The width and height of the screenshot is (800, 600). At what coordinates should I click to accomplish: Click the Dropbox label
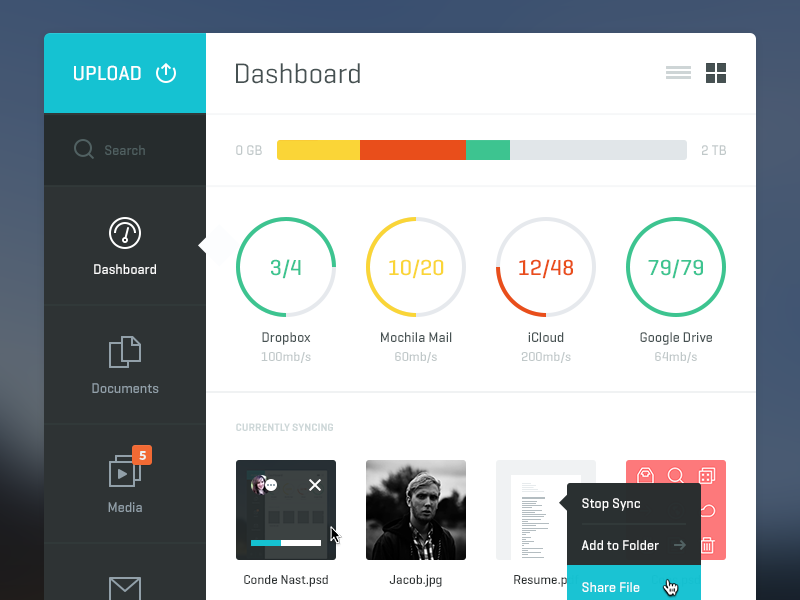[x=286, y=337]
